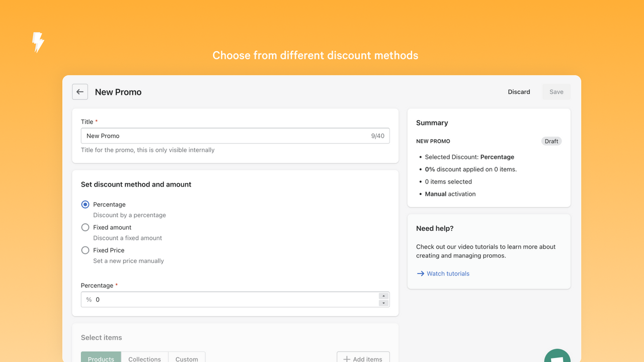Select the Fixed amount radio button
This screenshot has width=644, height=362.
point(85,227)
